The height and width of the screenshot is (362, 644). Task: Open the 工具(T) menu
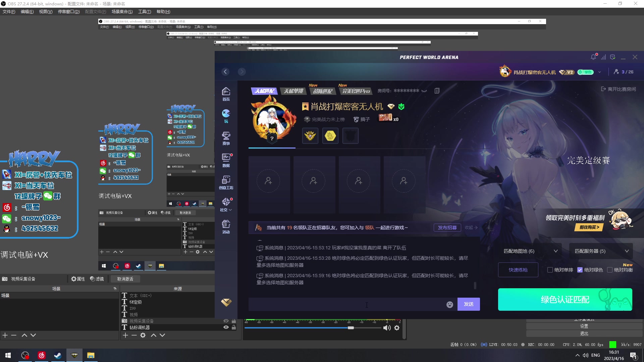click(145, 12)
